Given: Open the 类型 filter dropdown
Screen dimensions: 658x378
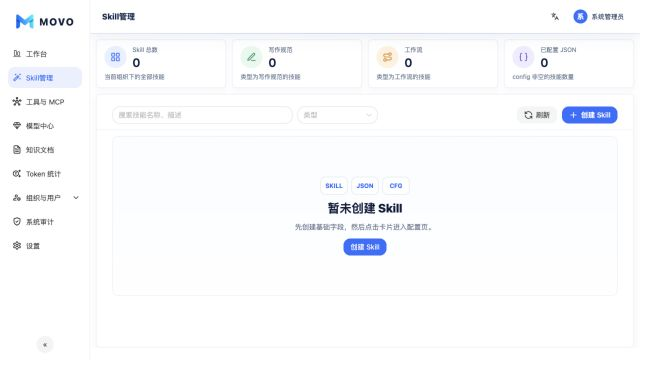Looking at the screenshot, I should [337, 115].
